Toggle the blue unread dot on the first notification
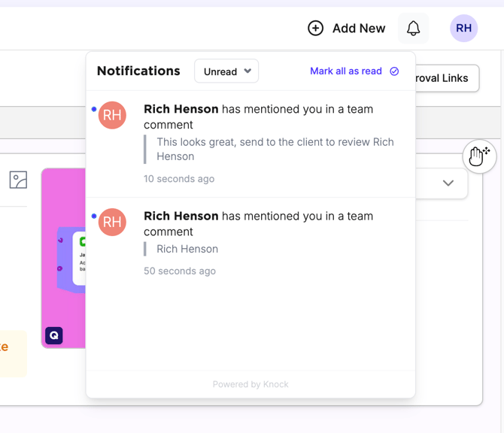 94,109
